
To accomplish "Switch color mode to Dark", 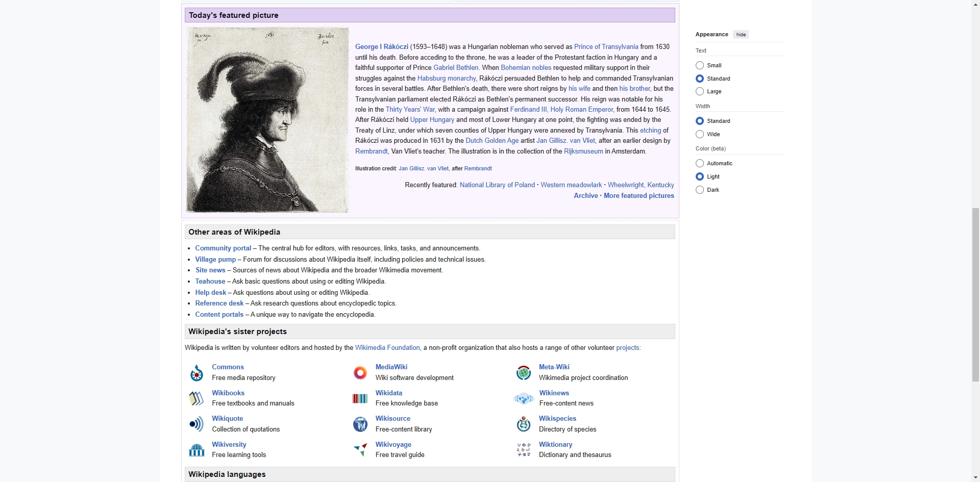I will (700, 190).
